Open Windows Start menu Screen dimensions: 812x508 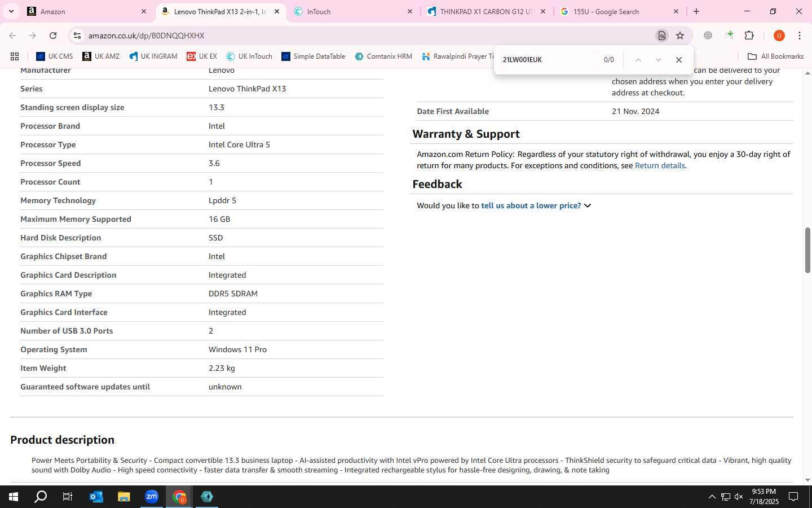point(14,497)
